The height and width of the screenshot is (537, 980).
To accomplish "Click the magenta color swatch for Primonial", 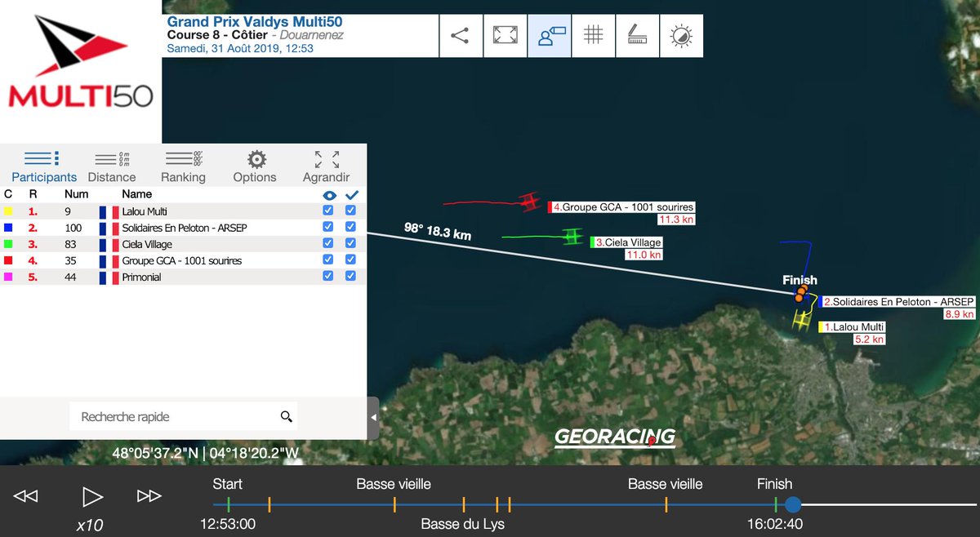I will pyautogui.click(x=7, y=277).
